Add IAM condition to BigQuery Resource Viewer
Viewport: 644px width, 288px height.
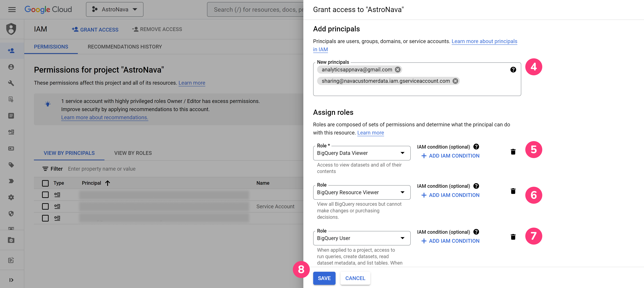(450, 195)
